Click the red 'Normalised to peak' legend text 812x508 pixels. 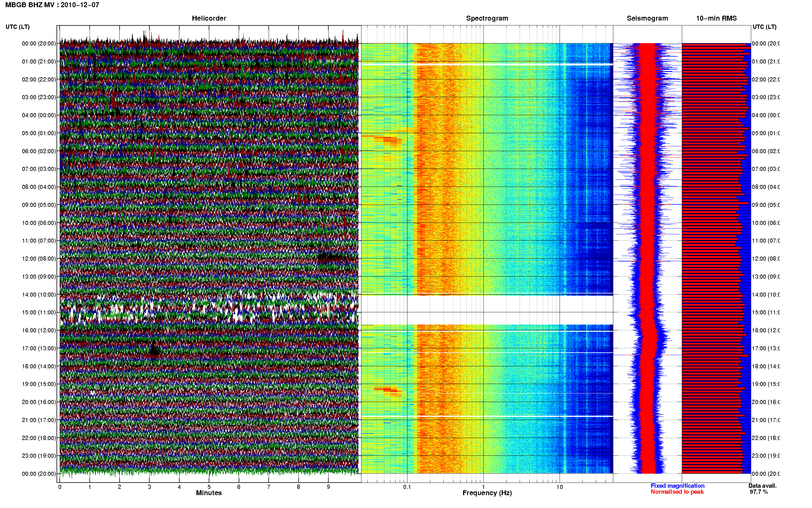[x=677, y=492]
